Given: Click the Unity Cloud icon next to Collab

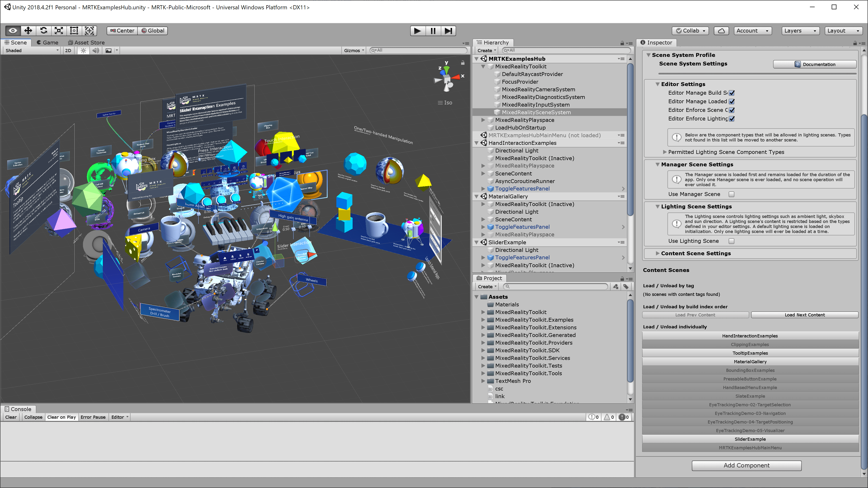Looking at the screenshot, I should (721, 31).
